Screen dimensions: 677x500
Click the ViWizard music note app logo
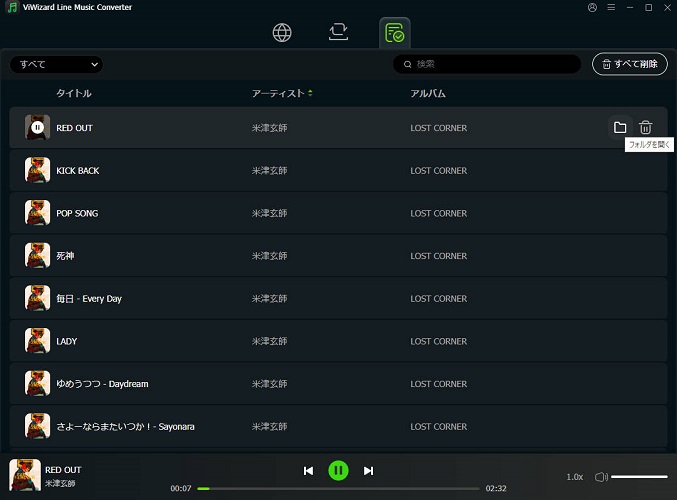13,7
